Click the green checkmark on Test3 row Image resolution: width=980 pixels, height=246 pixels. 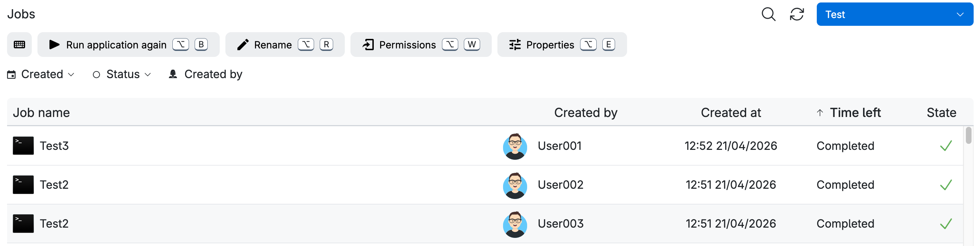pyautogui.click(x=946, y=146)
